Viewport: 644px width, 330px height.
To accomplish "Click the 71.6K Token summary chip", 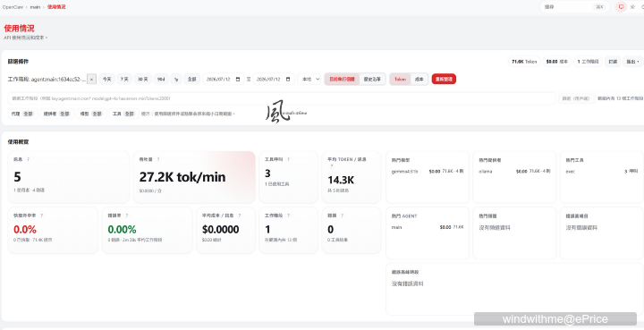I will point(524,62).
